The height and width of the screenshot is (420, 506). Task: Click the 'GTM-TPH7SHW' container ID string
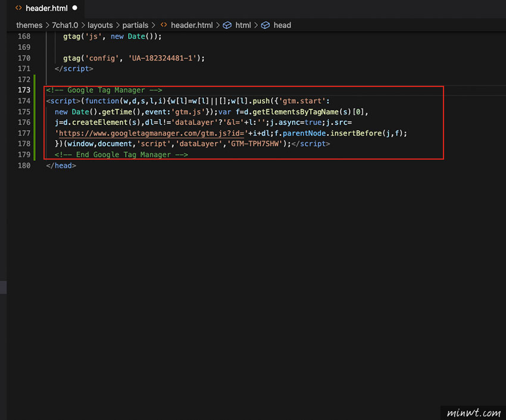[255, 144]
